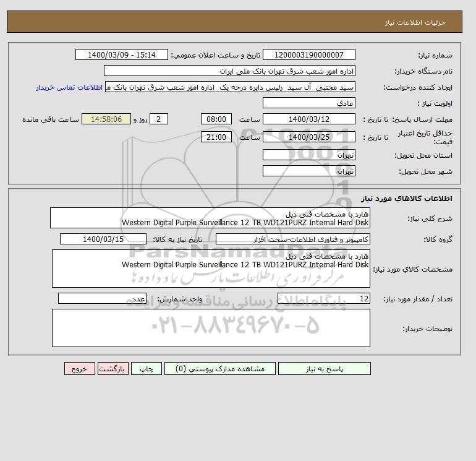Viewport: 476px width, 461px height.
Task: Click the delivery province field تهران
Action: (x=308, y=155)
